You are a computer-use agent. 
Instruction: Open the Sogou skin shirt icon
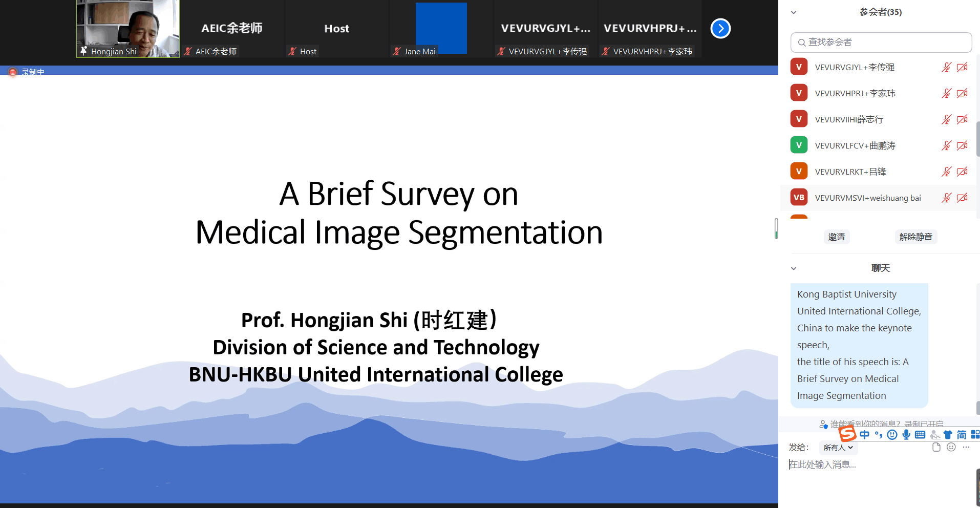[x=948, y=435]
